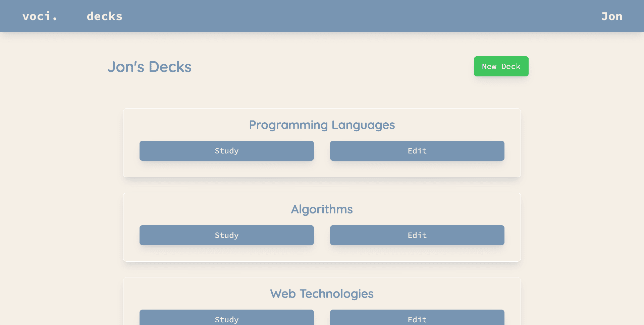Click the Algorithms deck title
The width and height of the screenshot is (644, 325).
[x=322, y=209]
